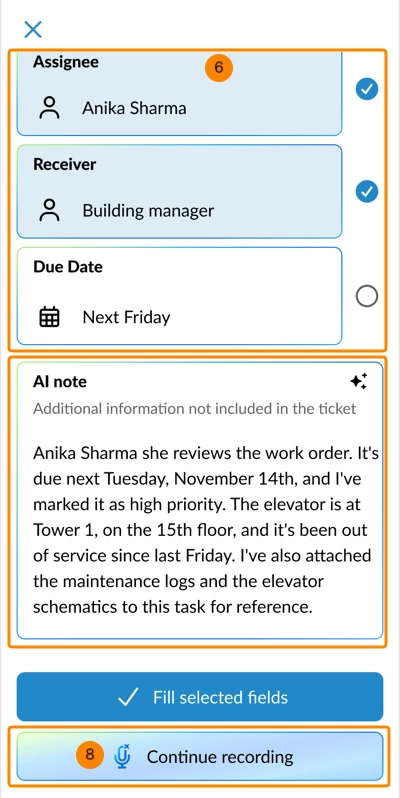Click the checkmark icon on Fill selected fields
This screenshot has width=400, height=798.
tap(127, 697)
